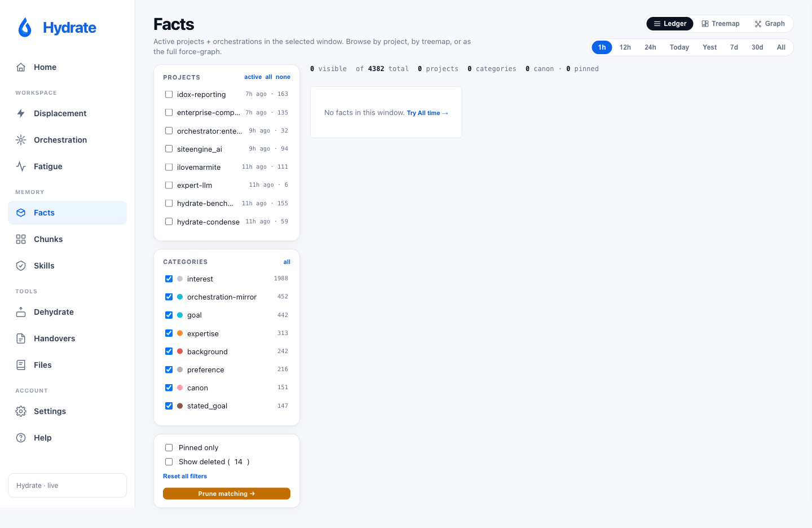This screenshot has height=528, width=812.
Task: Click the Files page icon
Action: point(21,365)
